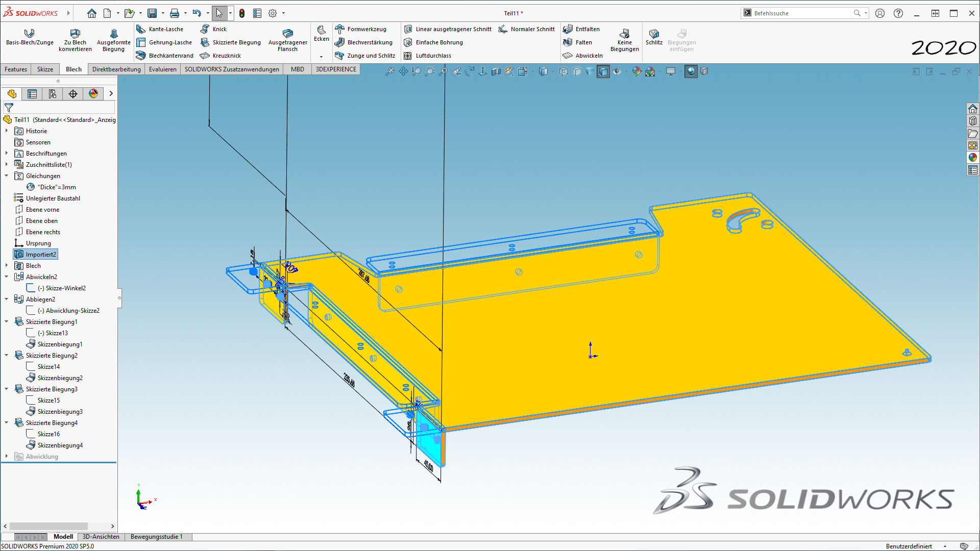Click Kante-Lasche tool
This screenshot has height=551, width=980.
[x=160, y=29]
